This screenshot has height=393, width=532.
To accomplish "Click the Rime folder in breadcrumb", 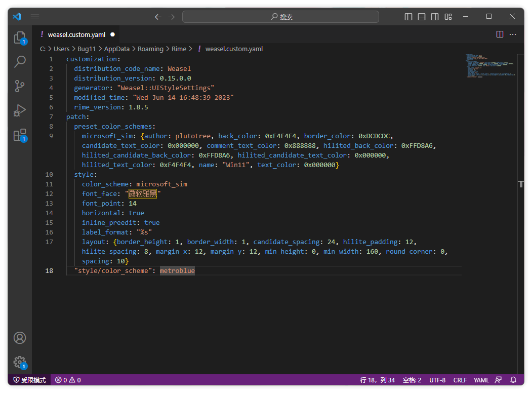I will tap(179, 49).
